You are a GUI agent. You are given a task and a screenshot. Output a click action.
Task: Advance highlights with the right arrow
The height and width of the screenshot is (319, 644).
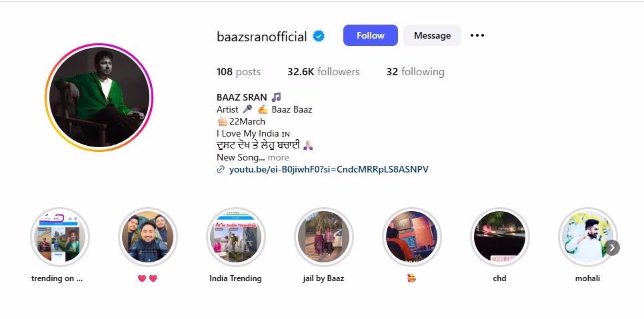point(612,248)
